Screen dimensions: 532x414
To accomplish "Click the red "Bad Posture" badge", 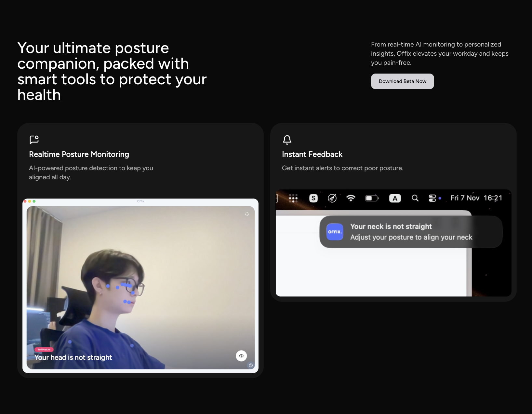I will point(44,349).
